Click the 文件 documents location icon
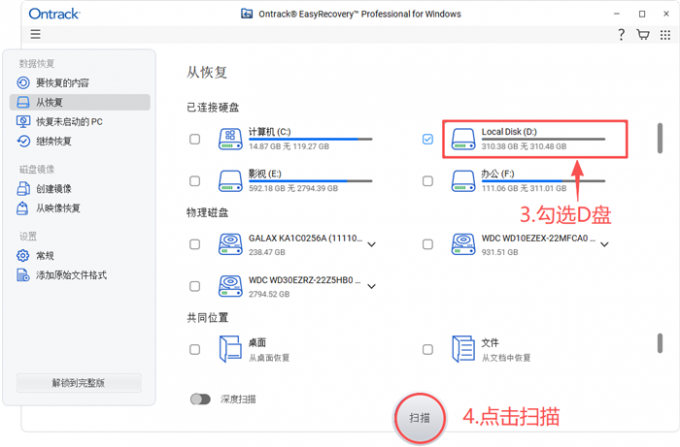The height and width of the screenshot is (447, 680). (463, 349)
